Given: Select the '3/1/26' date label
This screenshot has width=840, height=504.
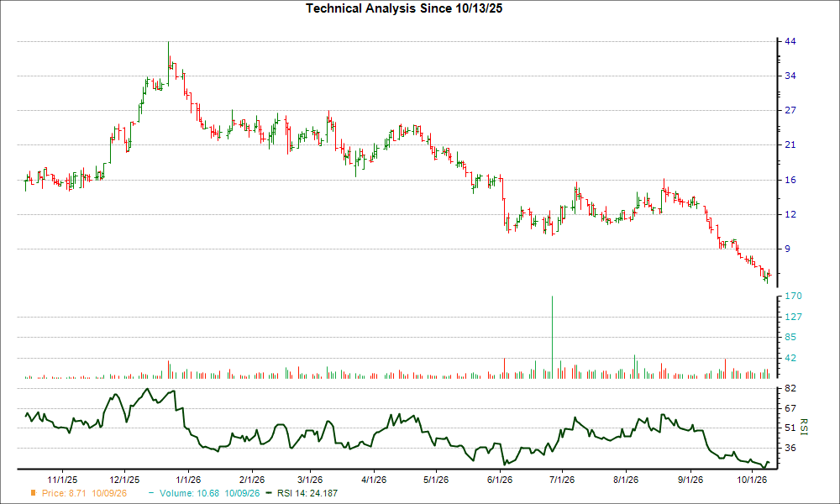Looking at the screenshot, I should tap(310, 480).
